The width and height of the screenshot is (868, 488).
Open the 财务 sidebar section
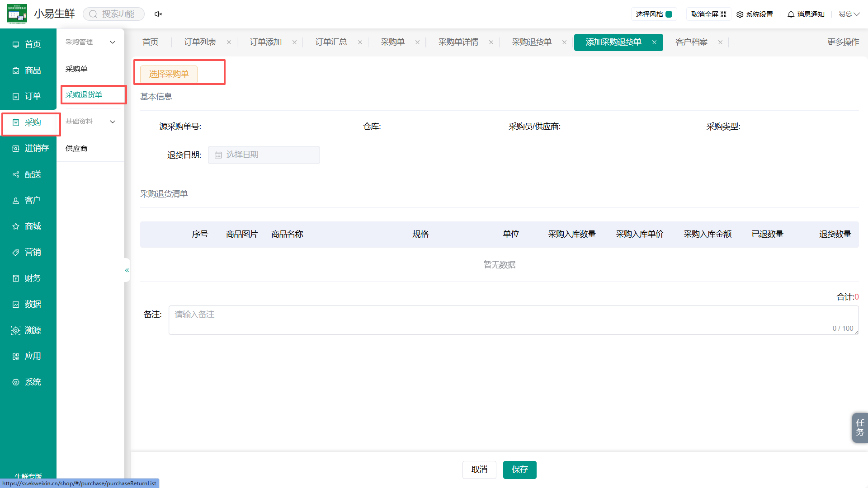click(x=27, y=278)
